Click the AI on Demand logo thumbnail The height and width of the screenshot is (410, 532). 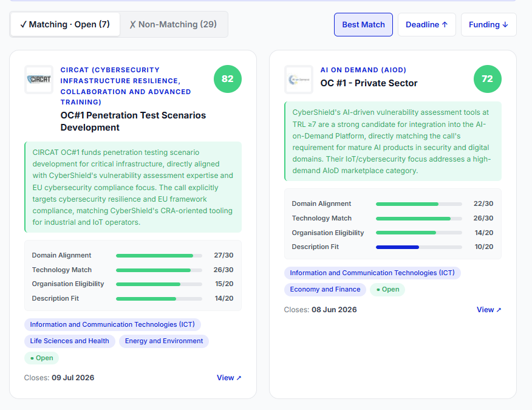pos(299,80)
